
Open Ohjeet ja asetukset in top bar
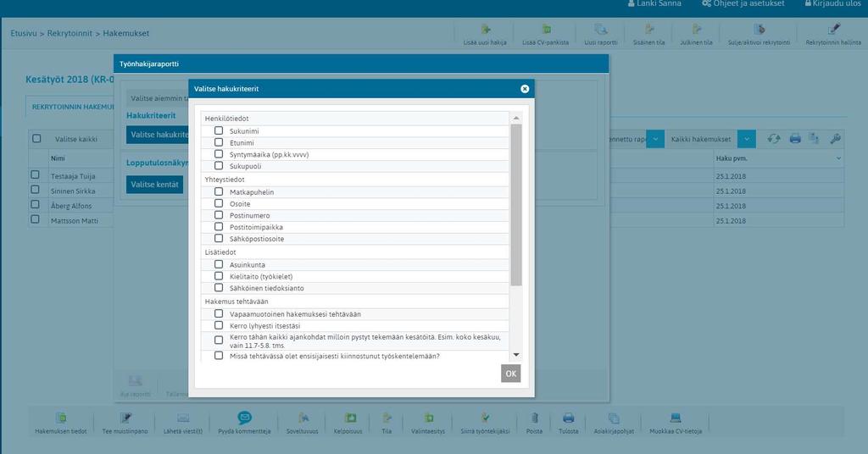743,4
